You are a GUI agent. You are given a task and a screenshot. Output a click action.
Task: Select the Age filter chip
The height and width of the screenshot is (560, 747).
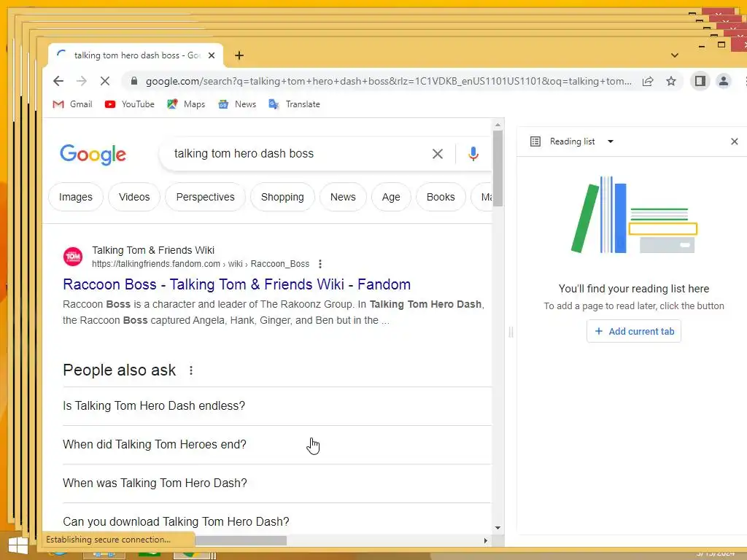pyautogui.click(x=391, y=197)
